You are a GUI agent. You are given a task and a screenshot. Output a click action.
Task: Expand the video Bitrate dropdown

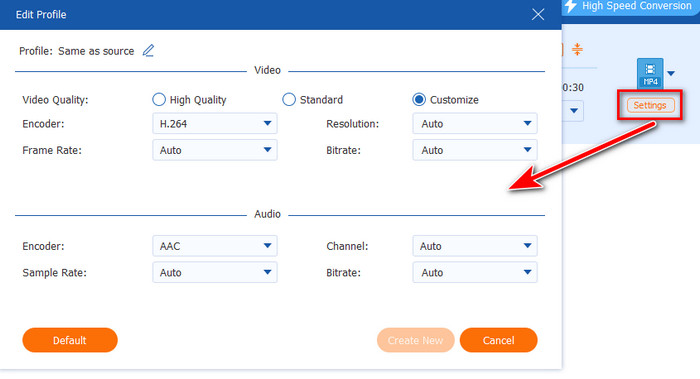pos(475,150)
